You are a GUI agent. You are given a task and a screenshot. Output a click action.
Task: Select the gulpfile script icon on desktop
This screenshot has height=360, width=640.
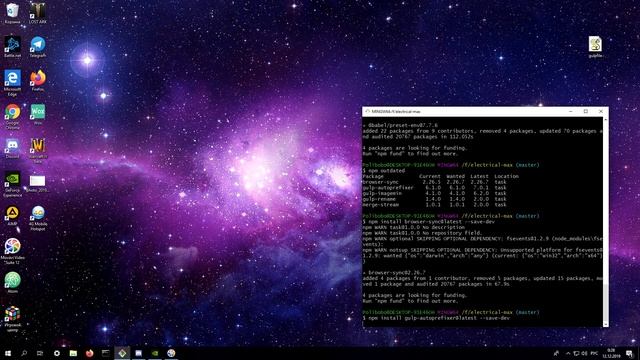click(595, 47)
